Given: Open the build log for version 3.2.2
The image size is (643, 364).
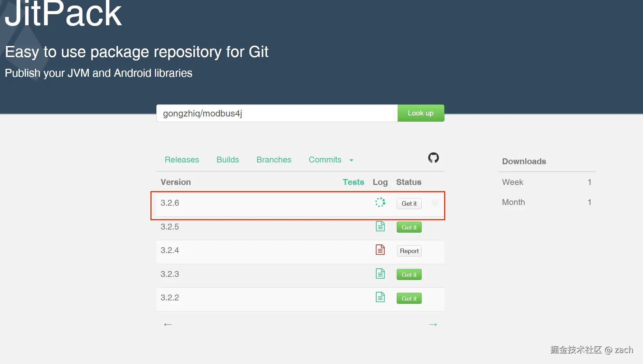Looking at the screenshot, I should coord(380,297).
